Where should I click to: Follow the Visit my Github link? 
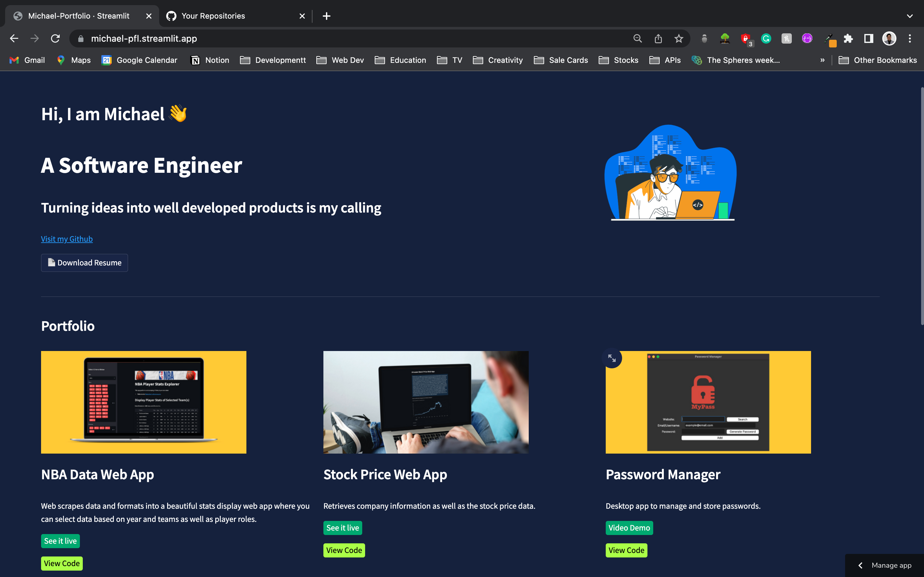click(66, 238)
